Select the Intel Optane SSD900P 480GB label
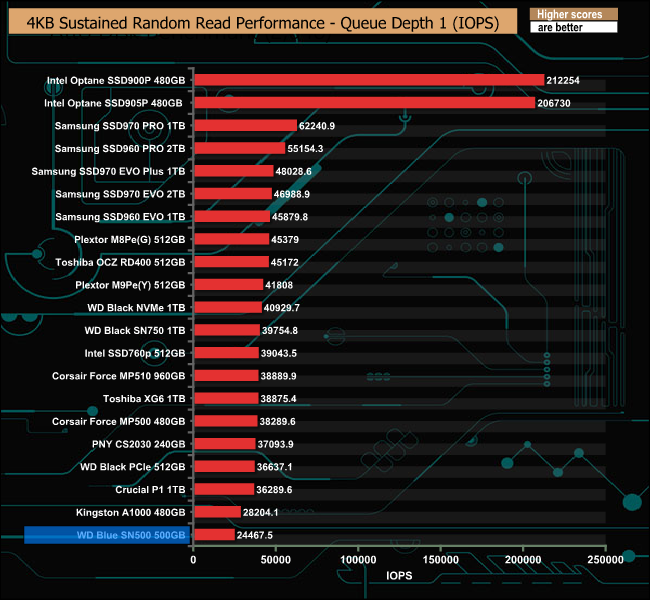Image resolution: width=650 pixels, height=600 pixels. (116, 80)
